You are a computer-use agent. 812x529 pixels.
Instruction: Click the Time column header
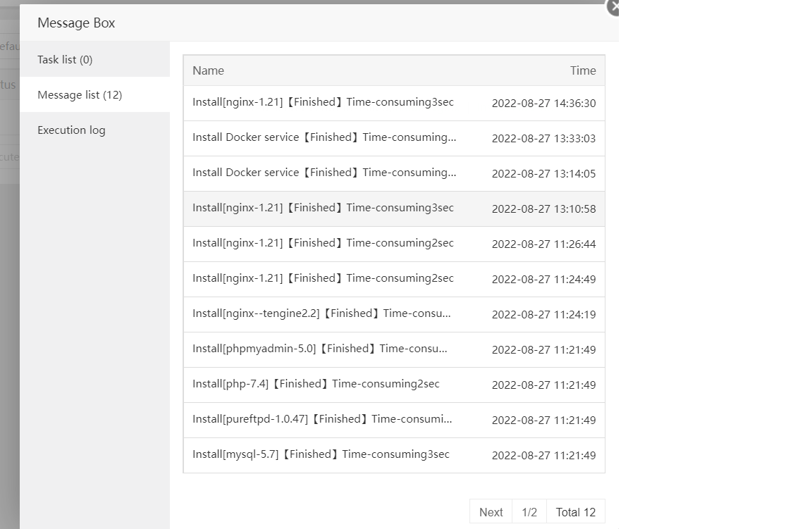(x=583, y=70)
